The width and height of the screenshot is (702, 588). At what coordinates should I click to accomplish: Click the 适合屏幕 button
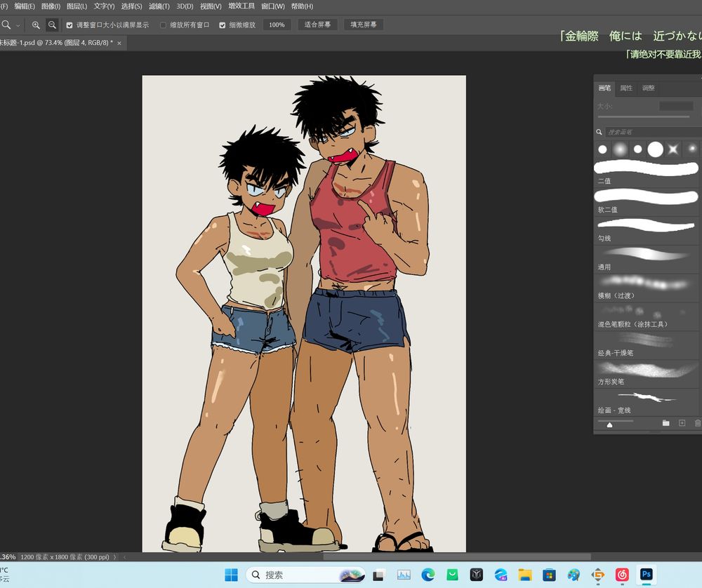[317, 25]
